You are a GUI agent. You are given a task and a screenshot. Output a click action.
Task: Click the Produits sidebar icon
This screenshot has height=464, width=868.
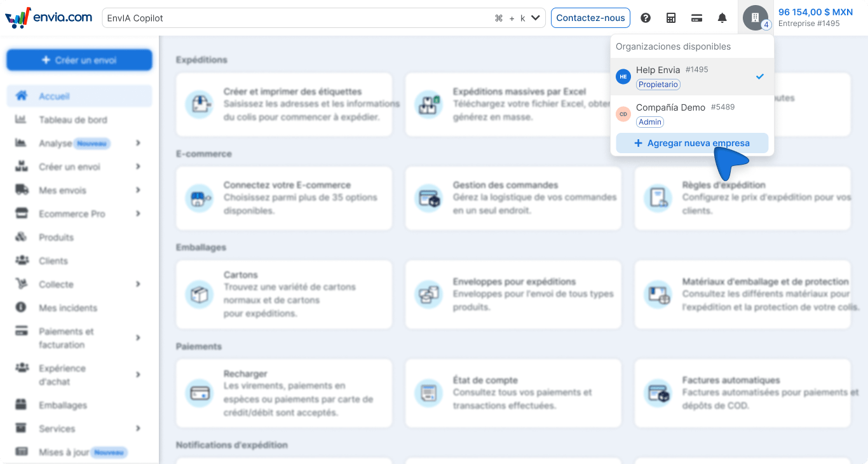click(x=22, y=237)
